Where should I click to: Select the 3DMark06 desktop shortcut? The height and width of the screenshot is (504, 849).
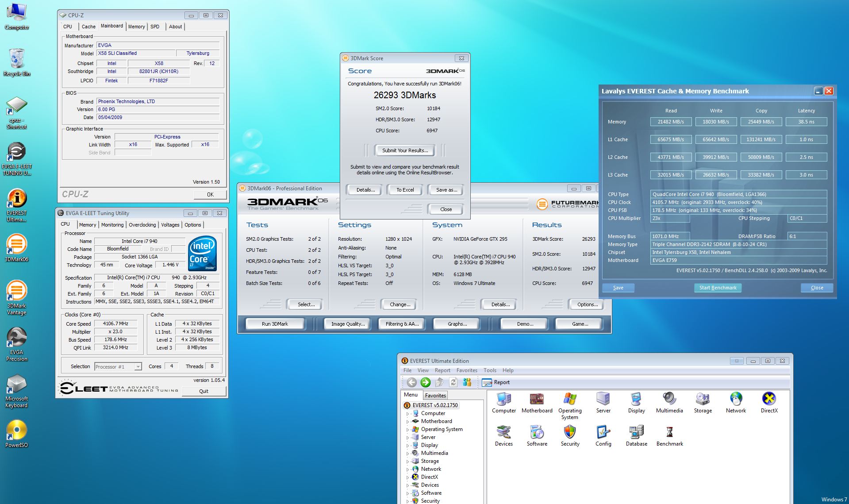17,248
